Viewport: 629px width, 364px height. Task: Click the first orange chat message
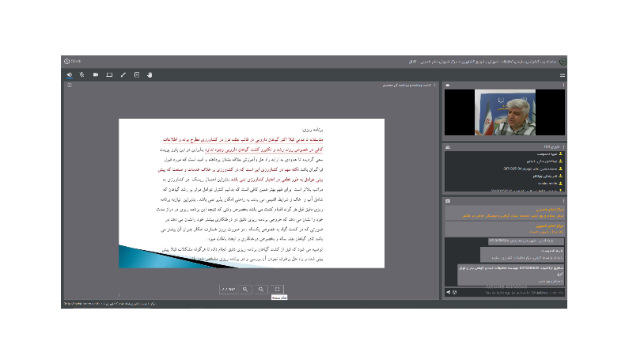click(505, 213)
